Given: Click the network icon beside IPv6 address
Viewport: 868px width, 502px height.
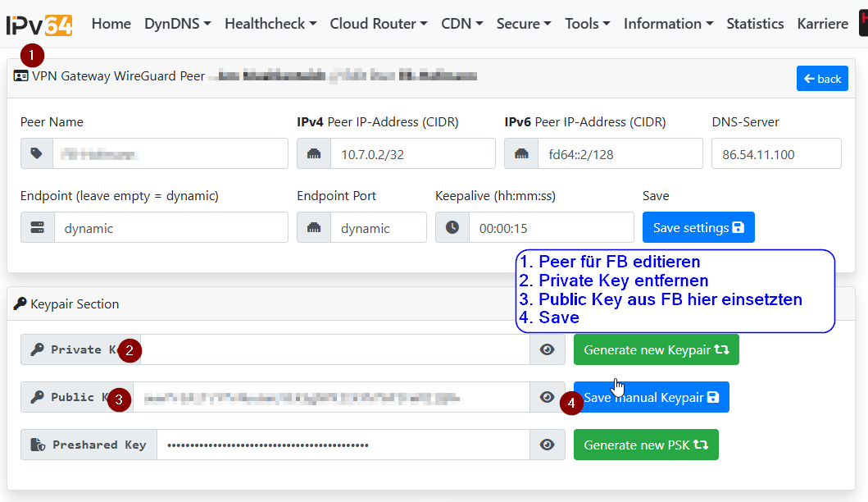Looking at the screenshot, I should pos(521,153).
